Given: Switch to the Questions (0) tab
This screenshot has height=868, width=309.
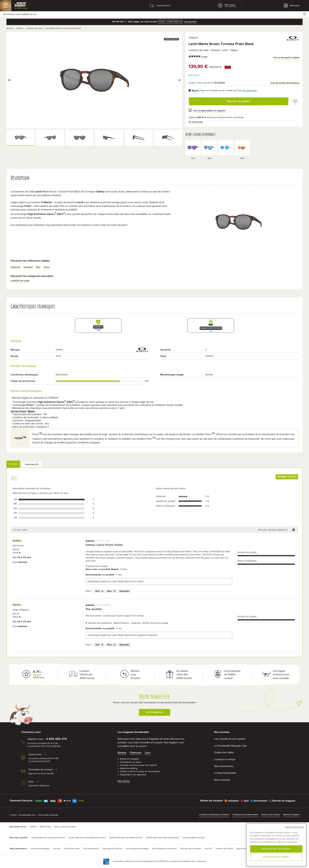Looking at the screenshot, I should click(x=32, y=464).
